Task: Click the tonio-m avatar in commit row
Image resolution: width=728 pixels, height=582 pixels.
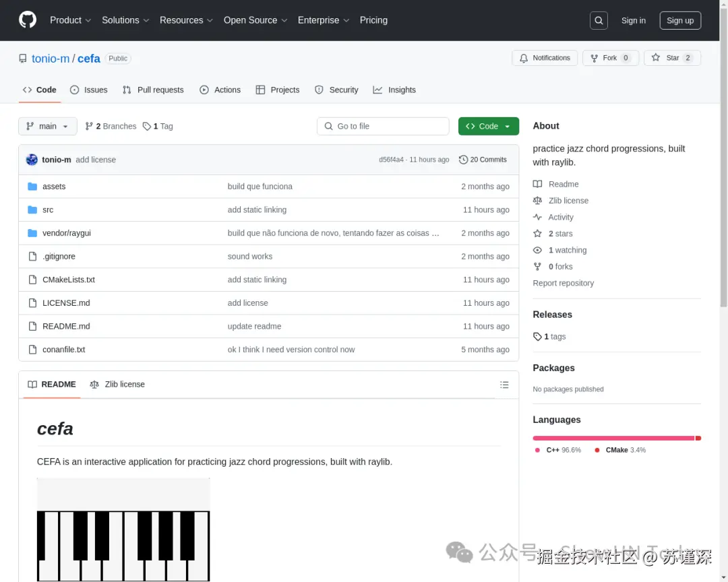Action: (x=32, y=160)
